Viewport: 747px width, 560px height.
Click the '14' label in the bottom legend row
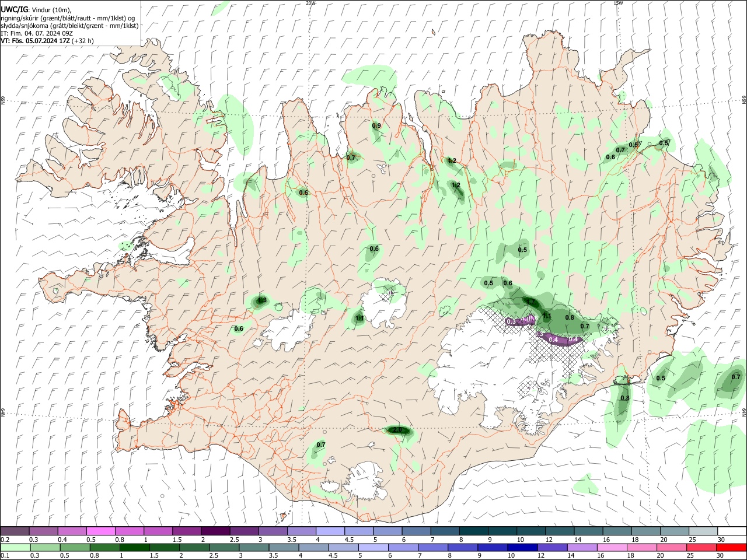(x=571, y=556)
